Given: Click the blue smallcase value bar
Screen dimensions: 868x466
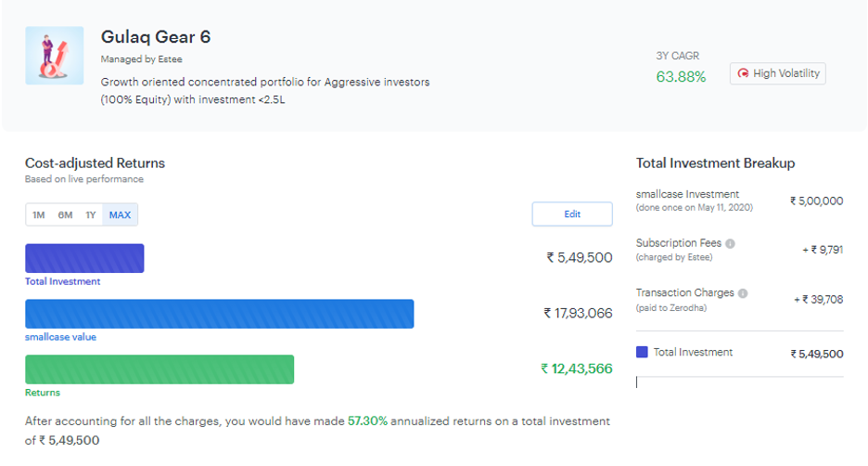Looking at the screenshot, I should [219, 314].
